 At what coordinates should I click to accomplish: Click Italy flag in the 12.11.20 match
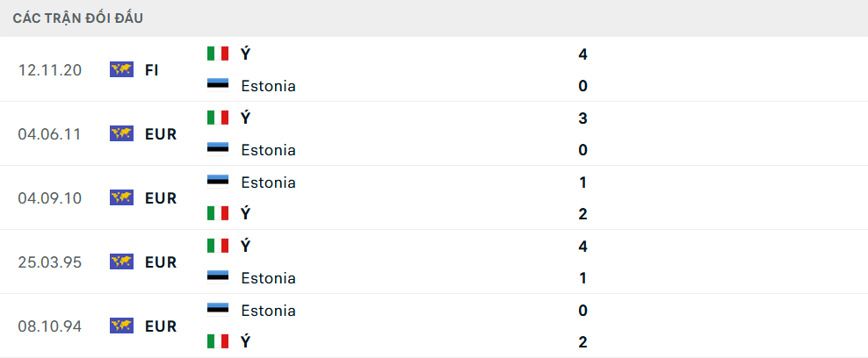pyautogui.click(x=218, y=54)
